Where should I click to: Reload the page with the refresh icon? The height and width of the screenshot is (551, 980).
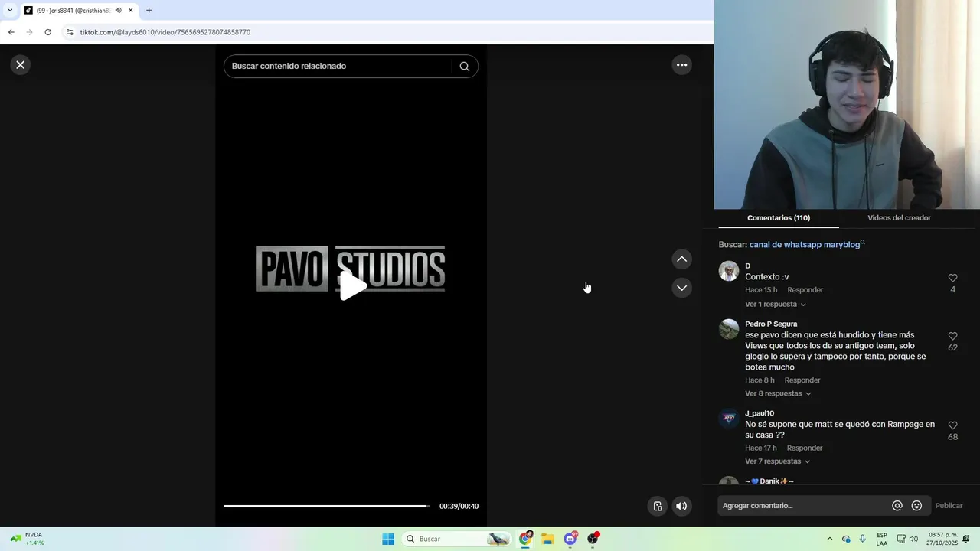coord(47,32)
